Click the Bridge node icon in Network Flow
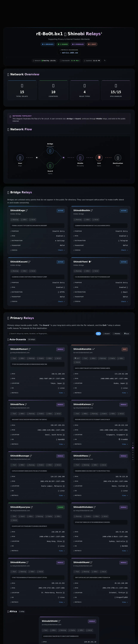 [x=50, y=151]
